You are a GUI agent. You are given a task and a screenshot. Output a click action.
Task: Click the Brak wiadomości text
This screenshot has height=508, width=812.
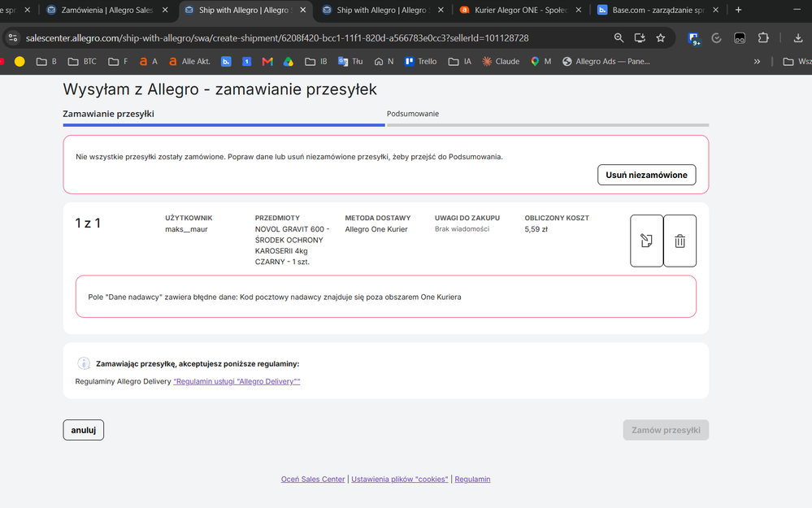[x=462, y=229]
